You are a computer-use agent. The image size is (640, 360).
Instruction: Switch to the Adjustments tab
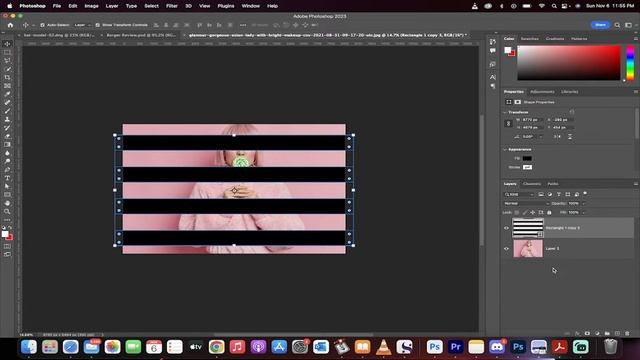click(x=542, y=91)
